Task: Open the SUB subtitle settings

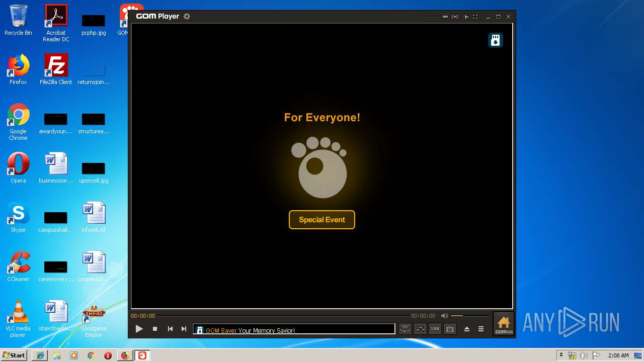Action: (x=435, y=329)
